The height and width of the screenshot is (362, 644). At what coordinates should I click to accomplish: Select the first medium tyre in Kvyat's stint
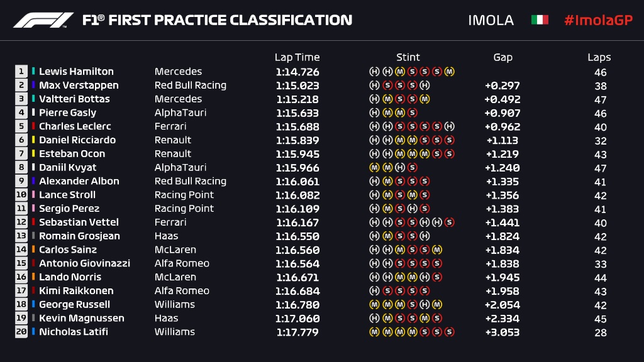coord(374,168)
